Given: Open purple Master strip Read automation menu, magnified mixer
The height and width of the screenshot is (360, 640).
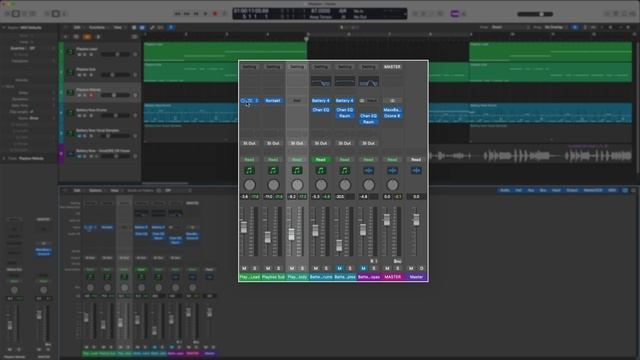Looking at the screenshot, I should tap(416, 160).
